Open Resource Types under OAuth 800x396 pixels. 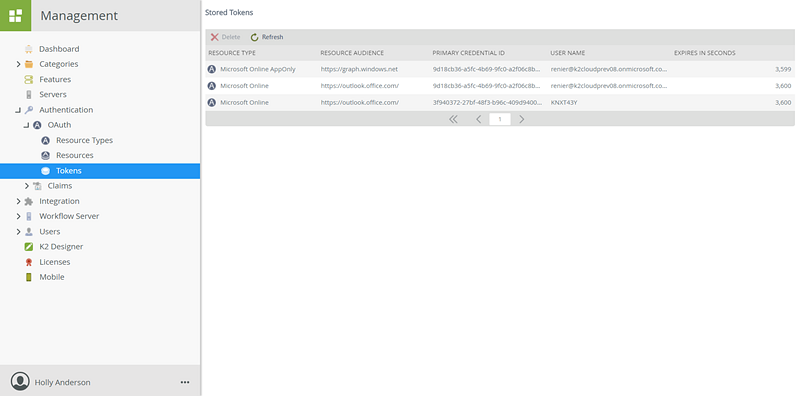(x=85, y=140)
